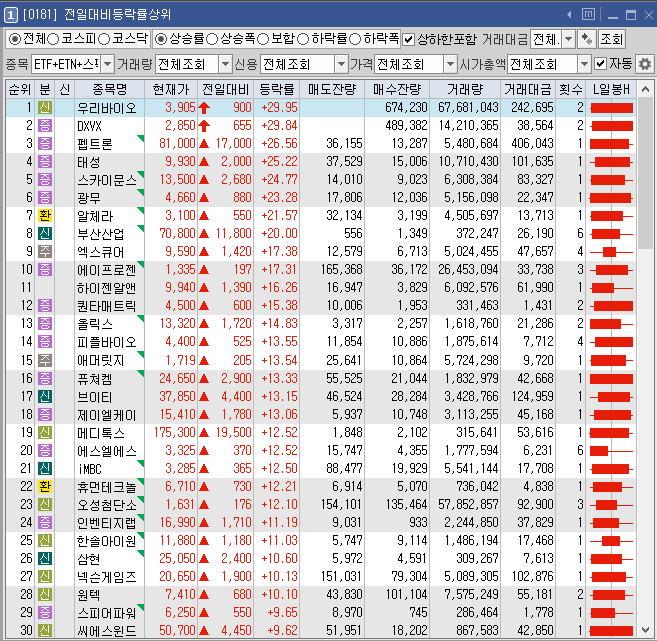Viewport: 657px width, 641px height.
Task: Select the 코스닥 market radio button
Action: (x=104, y=39)
